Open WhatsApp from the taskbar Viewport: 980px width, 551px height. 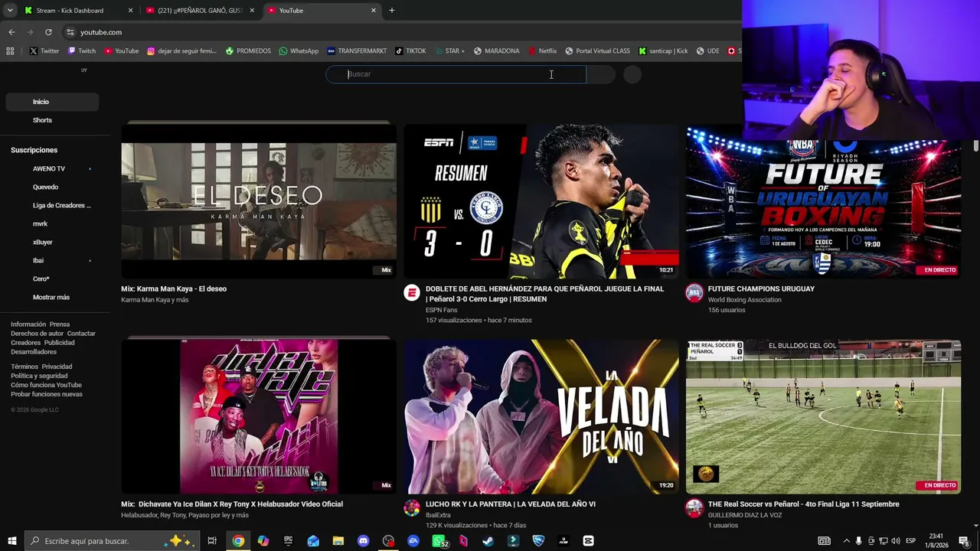tap(439, 541)
